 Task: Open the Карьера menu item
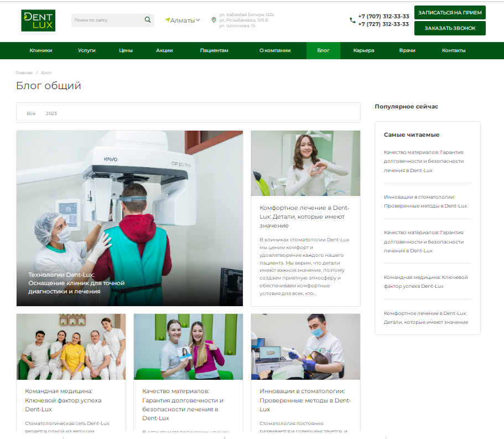pos(363,50)
